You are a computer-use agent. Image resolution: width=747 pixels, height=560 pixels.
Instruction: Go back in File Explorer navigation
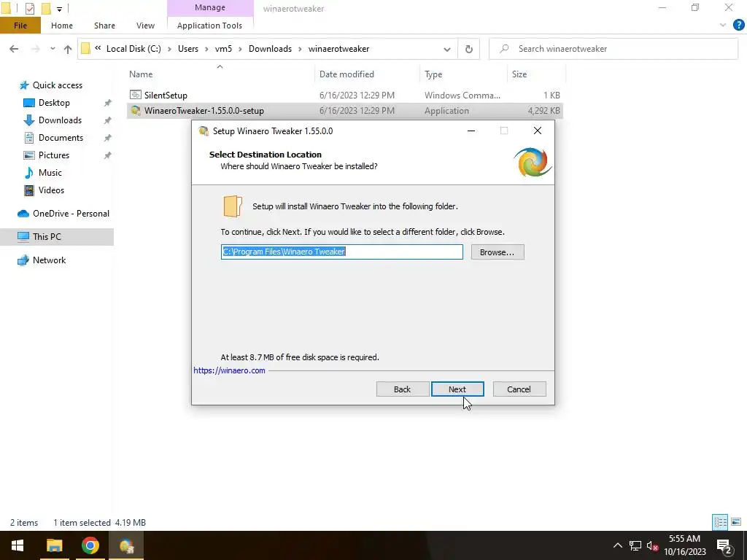14,49
